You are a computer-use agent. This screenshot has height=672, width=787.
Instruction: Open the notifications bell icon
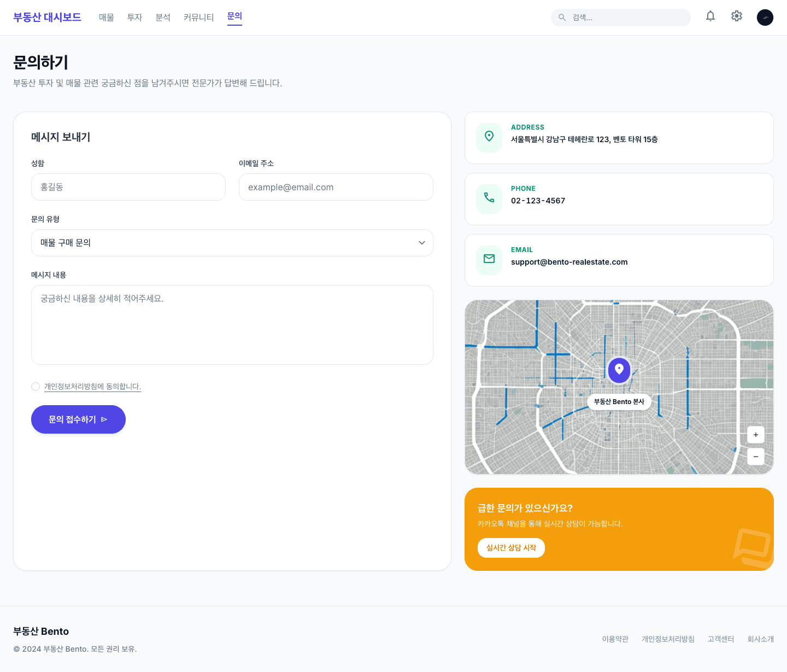(x=710, y=16)
